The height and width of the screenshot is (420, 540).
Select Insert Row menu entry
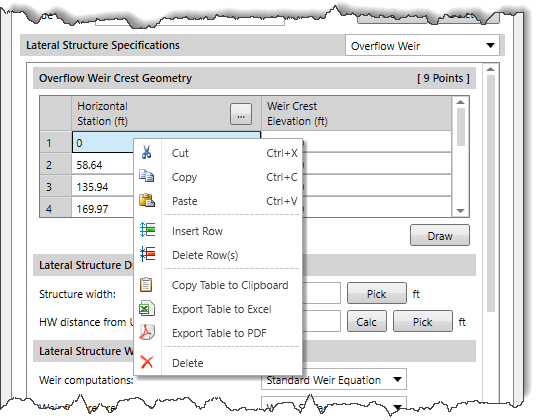click(x=218, y=231)
